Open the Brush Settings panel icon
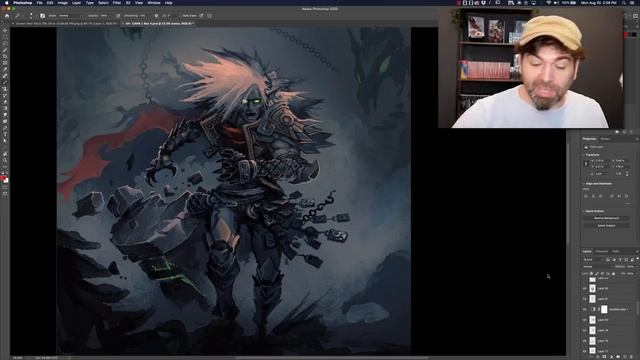The image size is (640, 360). coord(42,16)
